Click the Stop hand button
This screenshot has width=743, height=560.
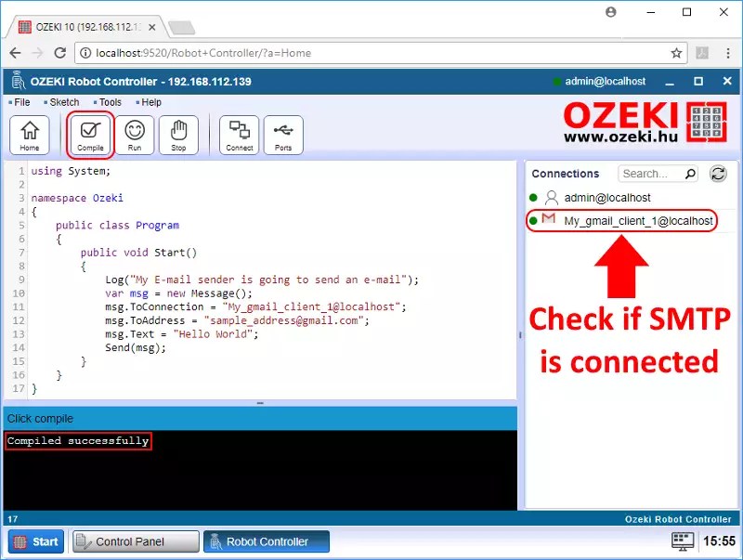pos(178,135)
